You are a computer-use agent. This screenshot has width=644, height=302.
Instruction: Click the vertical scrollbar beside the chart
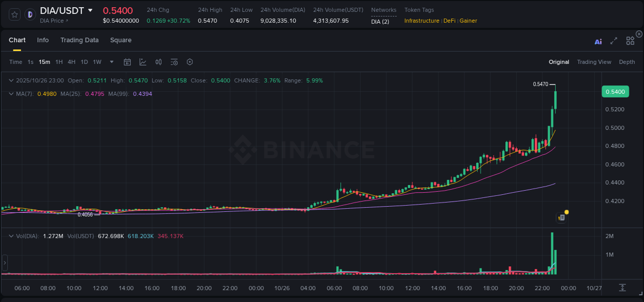[4, 262]
